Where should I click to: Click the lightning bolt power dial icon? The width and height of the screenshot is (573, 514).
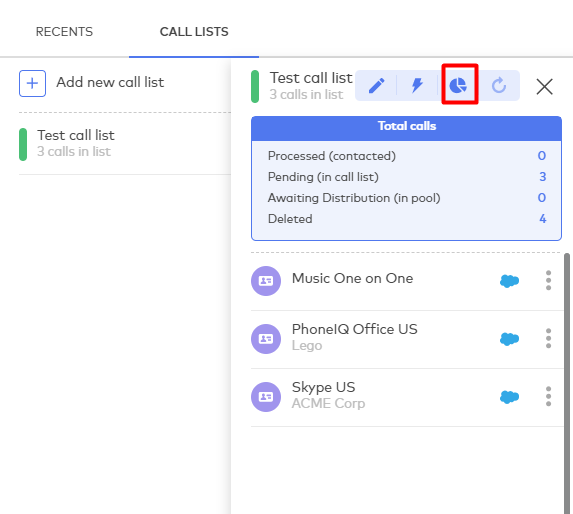point(417,86)
